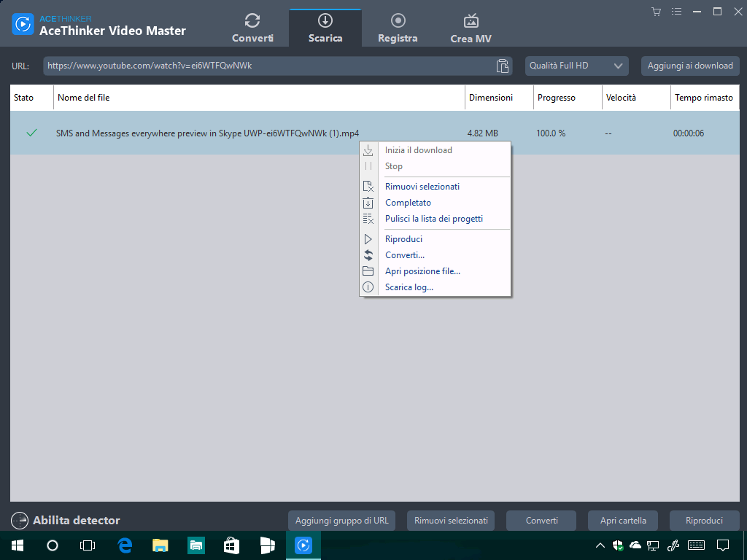Click the shopping cart icon
Screen dimensions: 747x560
(657, 12)
